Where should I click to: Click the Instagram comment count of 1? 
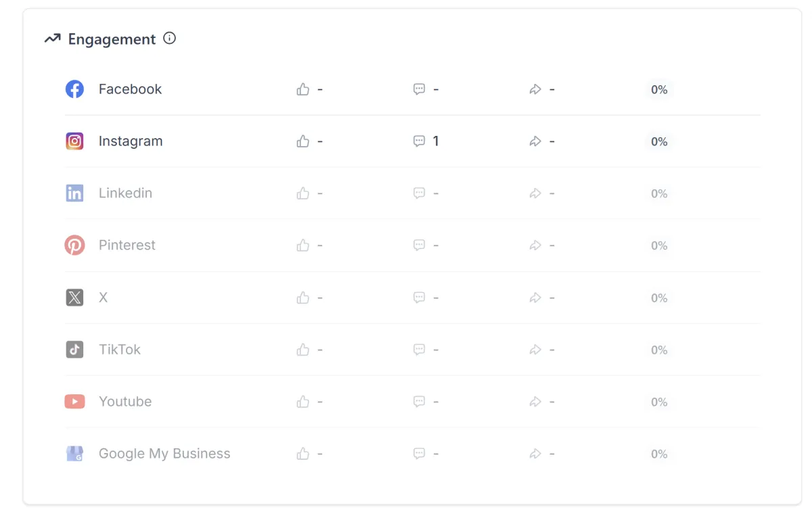436,141
